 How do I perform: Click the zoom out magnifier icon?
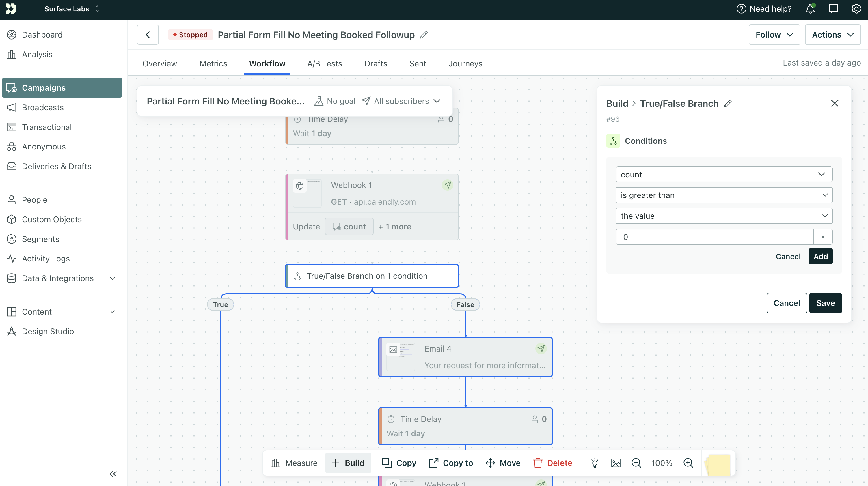[636, 463]
